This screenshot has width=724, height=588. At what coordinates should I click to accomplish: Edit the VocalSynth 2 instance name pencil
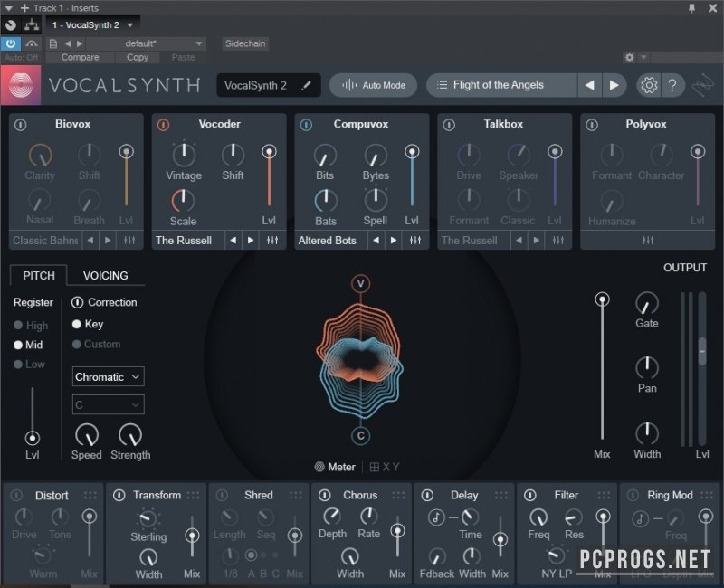click(306, 85)
